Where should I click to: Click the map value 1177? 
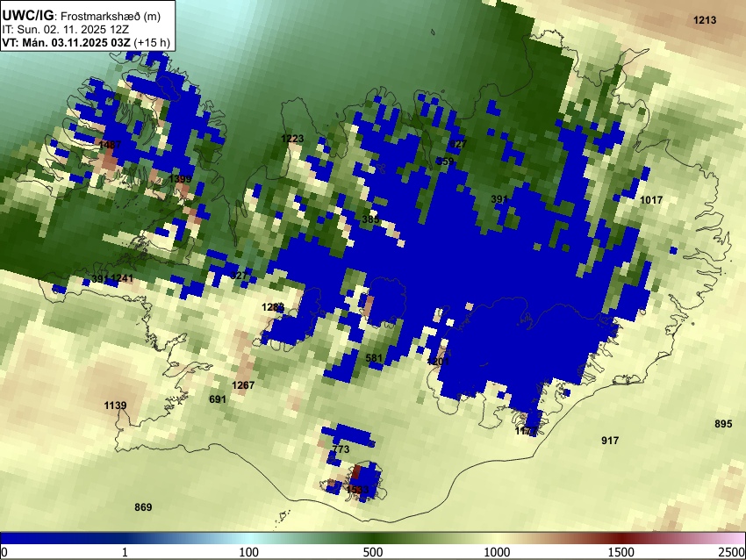[x=526, y=432]
